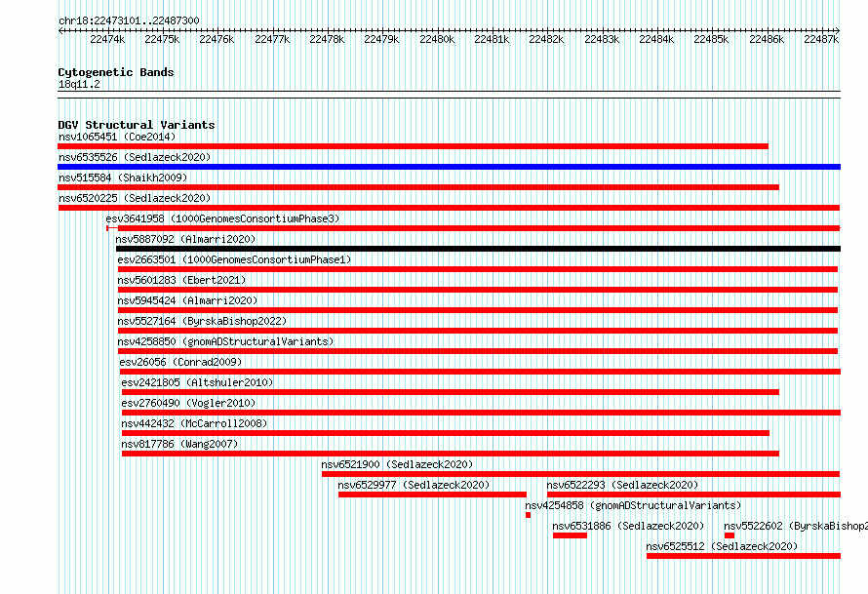The height and width of the screenshot is (594, 868).
Task: Select the black nsv5887092 variant bar
Action: point(478,249)
